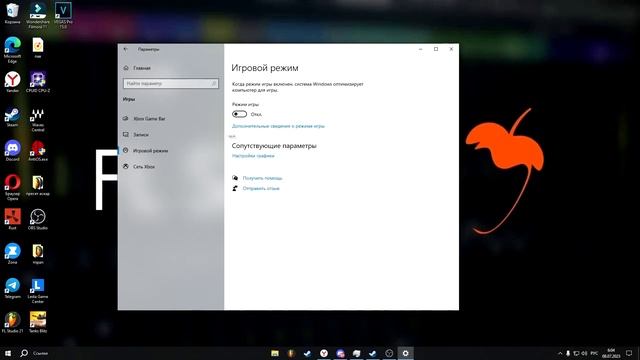Open Xbox Game Bar settings section
This screenshot has width=640, height=360.
[149, 119]
